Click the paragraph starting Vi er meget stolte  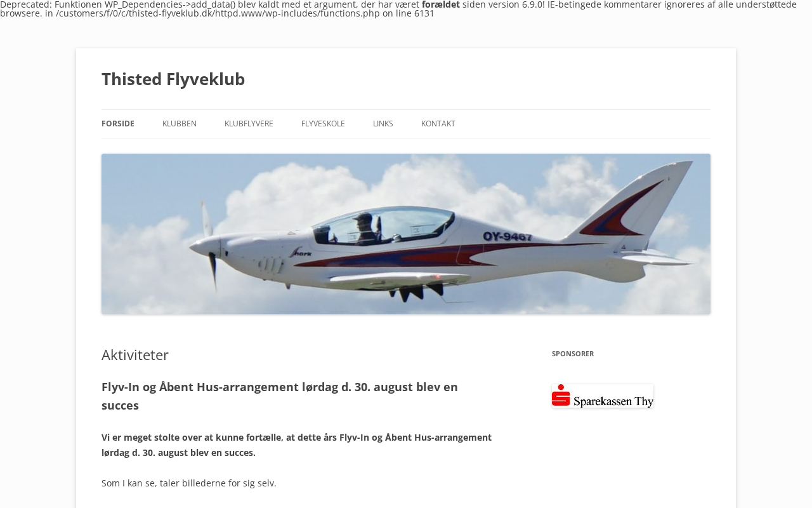pos(296,445)
